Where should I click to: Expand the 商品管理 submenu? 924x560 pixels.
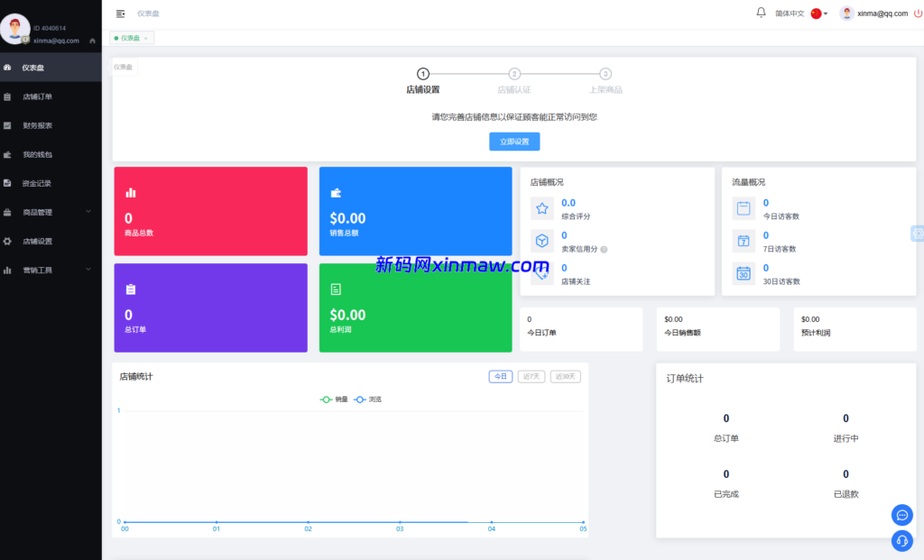point(51,212)
